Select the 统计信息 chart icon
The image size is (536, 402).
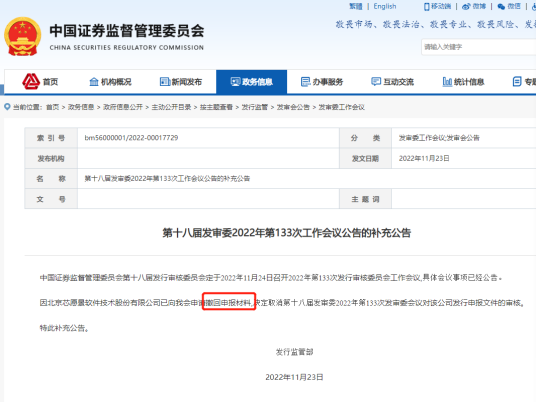click(447, 82)
